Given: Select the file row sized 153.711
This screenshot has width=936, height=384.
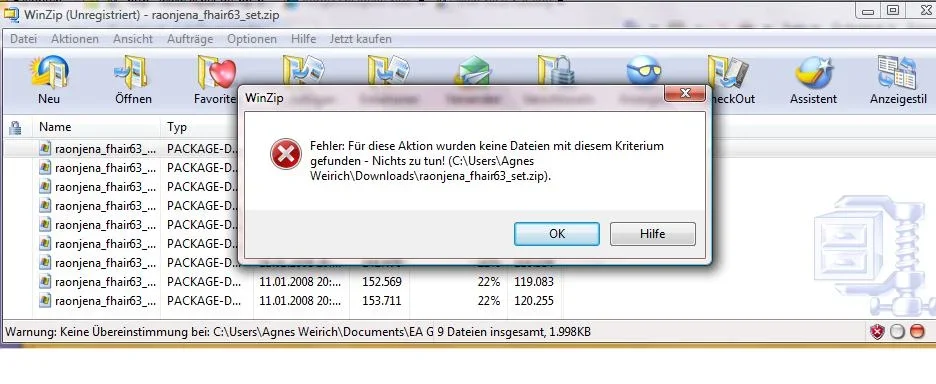Looking at the screenshot, I should tap(284, 300).
